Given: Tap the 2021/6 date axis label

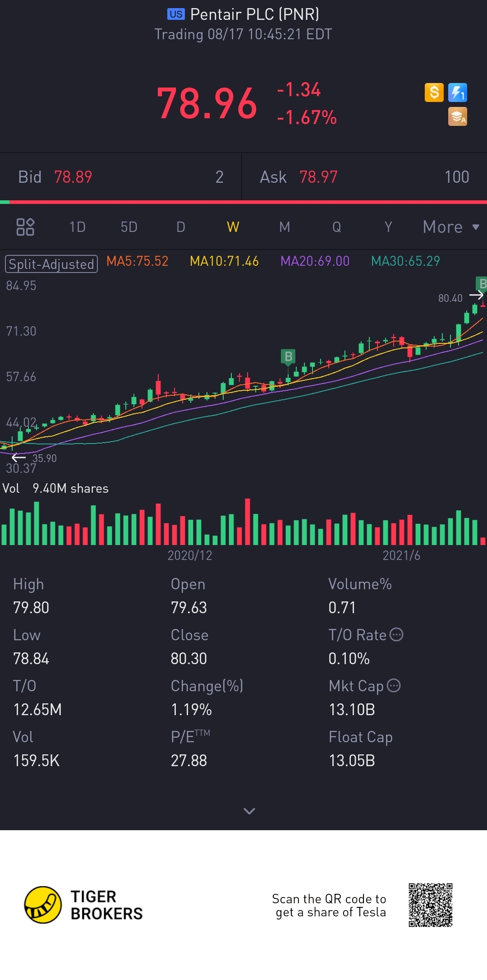Looking at the screenshot, I should tap(401, 555).
